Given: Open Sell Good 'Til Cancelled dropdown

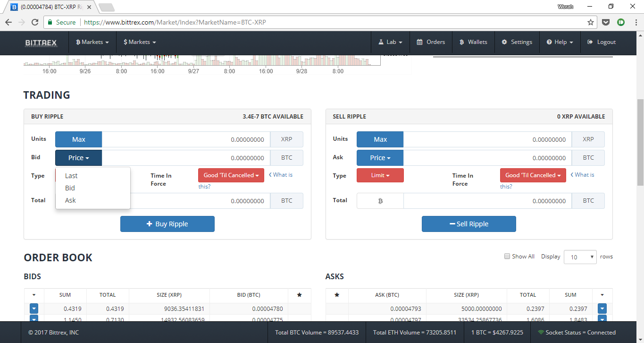Looking at the screenshot, I should click(x=533, y=175).
